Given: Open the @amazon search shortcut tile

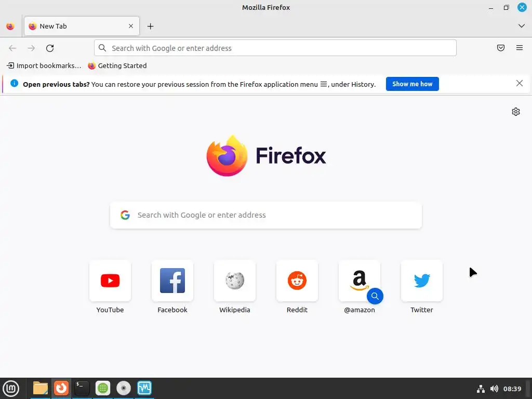Looking at the screenshot, I should pyautogui.click(x=360, y=281).
